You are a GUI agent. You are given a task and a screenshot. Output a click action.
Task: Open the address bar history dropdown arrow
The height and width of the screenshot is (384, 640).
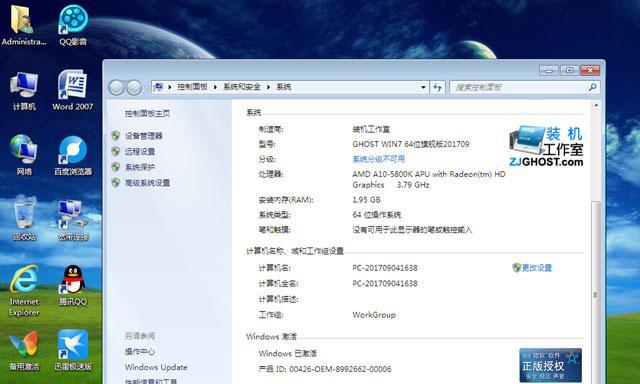point(423,87)
